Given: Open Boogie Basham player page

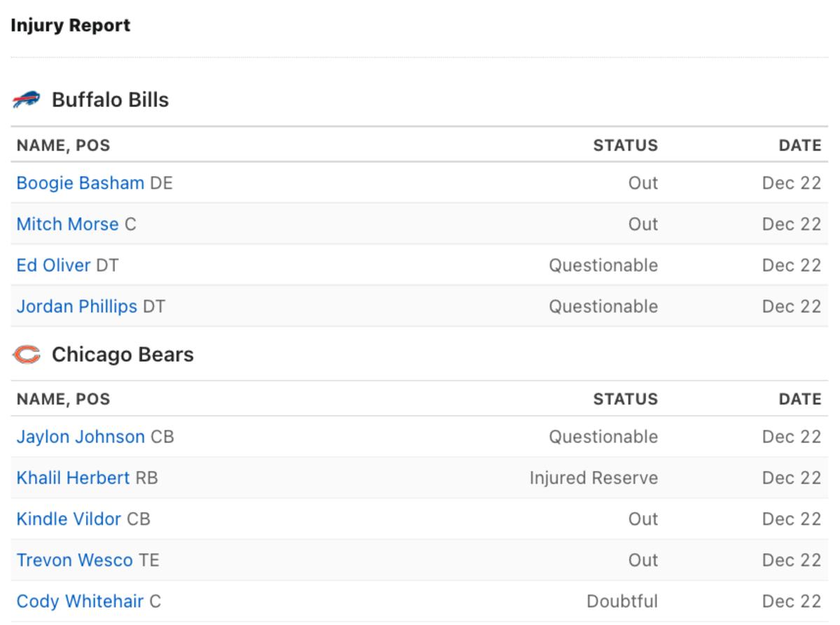Looking at the screenshot, I should [80, 183].
